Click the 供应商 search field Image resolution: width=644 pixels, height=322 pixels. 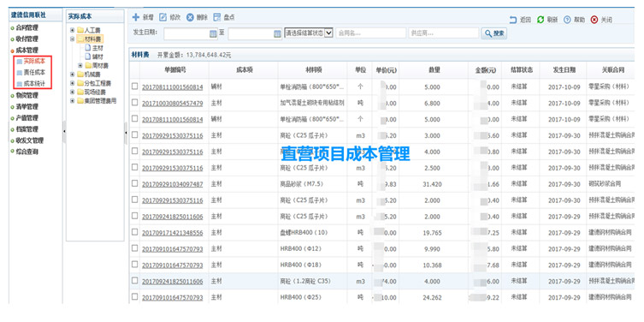(444, 33)
